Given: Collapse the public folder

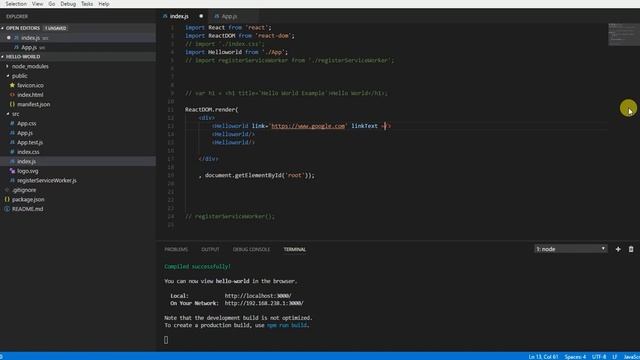Looking at the screenshot, I should point(19,76).
